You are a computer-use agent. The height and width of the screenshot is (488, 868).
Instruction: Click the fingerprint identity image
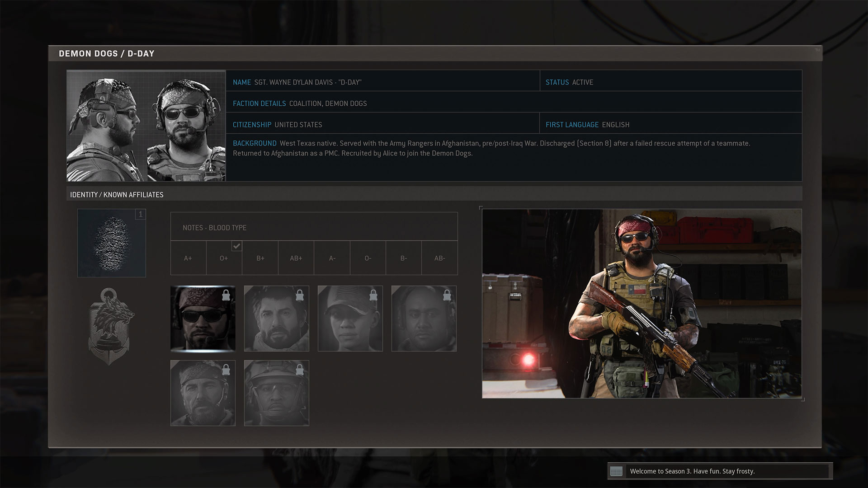pos(112,243)
